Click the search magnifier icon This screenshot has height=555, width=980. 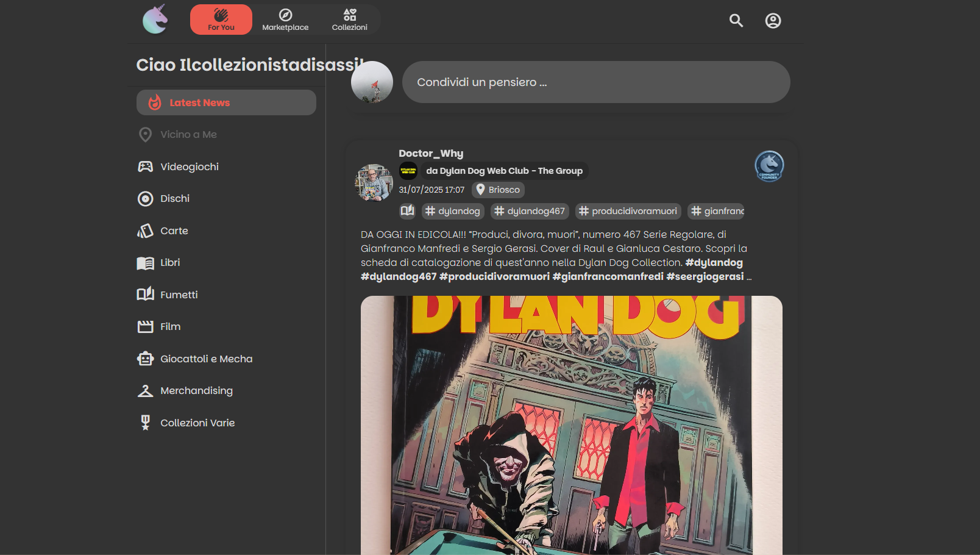click(x=736, y=21)
